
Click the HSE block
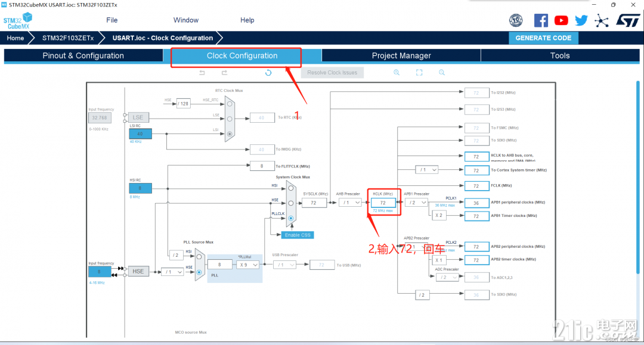(138, 271)
